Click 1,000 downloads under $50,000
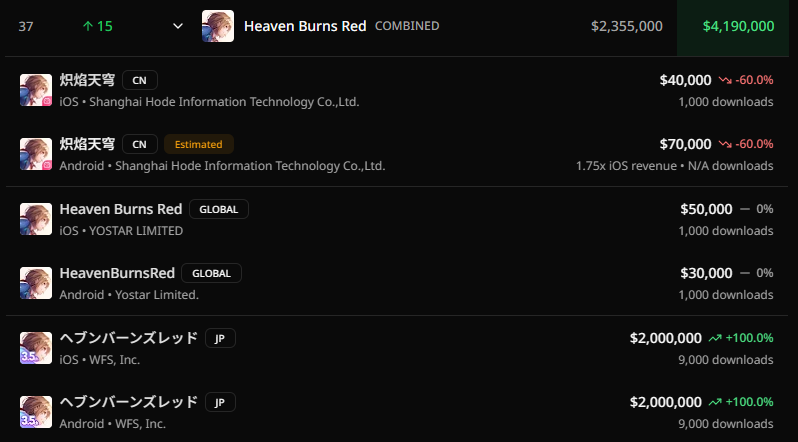This screenshot has width=798, height=442. 726,231
